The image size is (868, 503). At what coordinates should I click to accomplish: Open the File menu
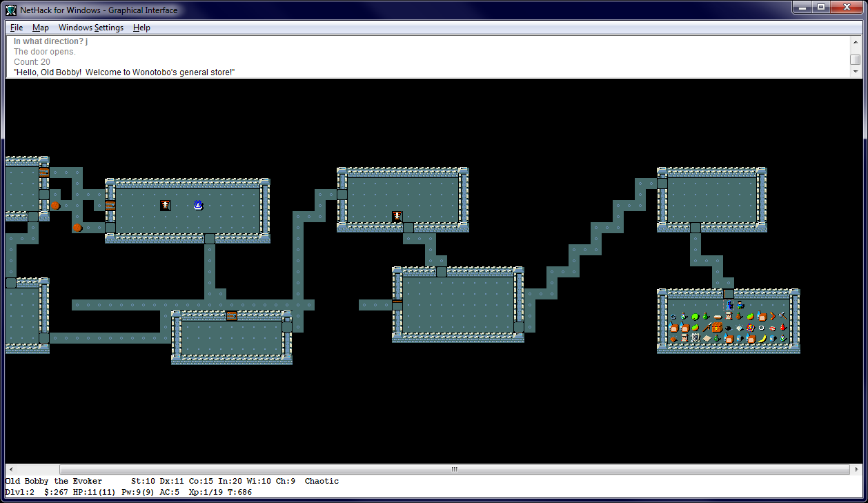pyautogui.click(x=17, y=28)
